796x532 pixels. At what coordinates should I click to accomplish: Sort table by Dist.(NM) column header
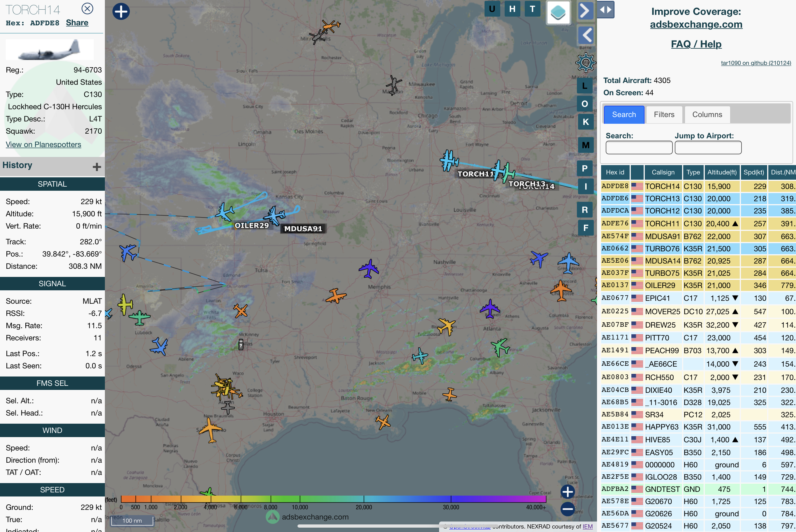pyautogui.click(x=782, y=172)
